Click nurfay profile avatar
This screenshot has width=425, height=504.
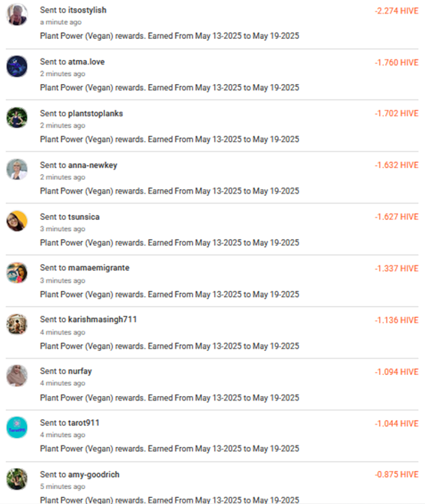pyautogui.click(x=17, y=376)
